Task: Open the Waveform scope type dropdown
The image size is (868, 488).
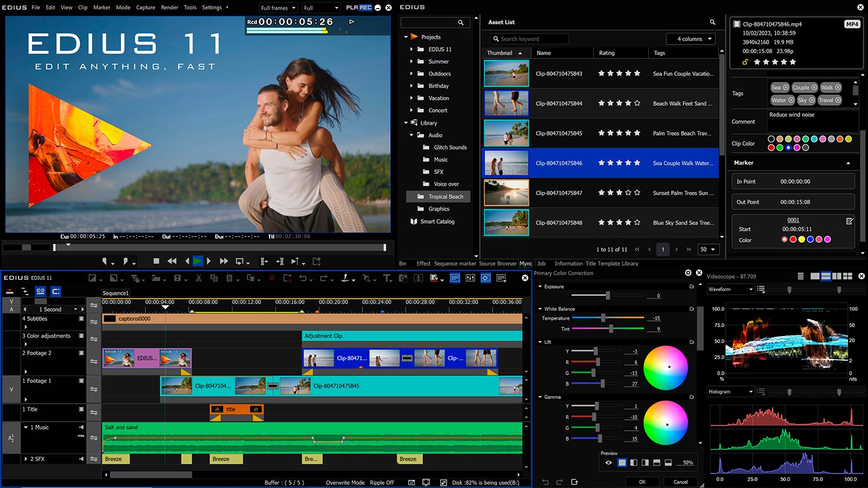Action: click(x=731, y=289)
